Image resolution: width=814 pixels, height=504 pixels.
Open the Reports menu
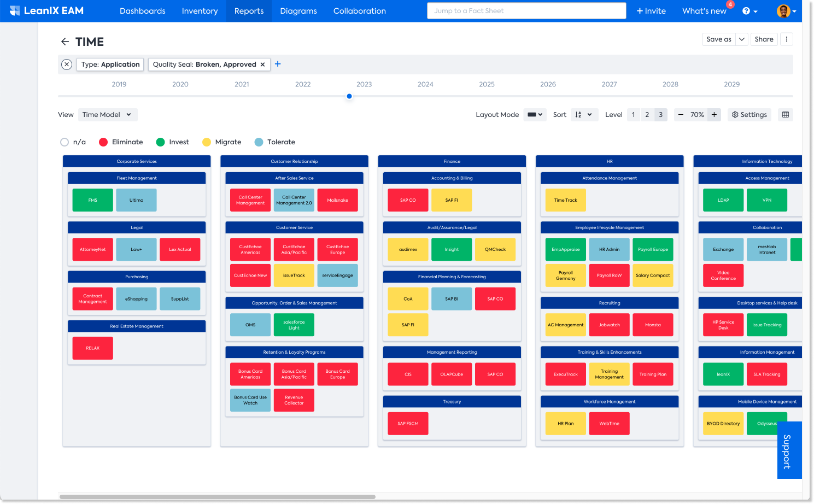click(249, 11)
